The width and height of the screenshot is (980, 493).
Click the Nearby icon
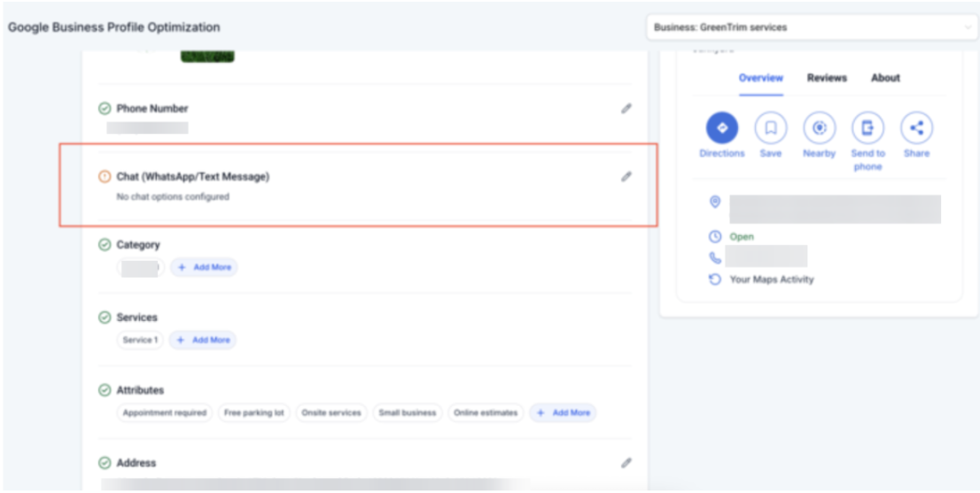click(820, 129)
